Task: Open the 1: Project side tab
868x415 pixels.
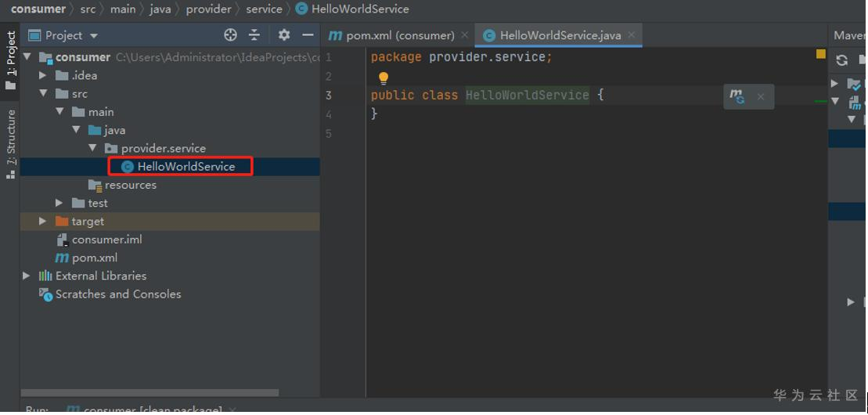Action: (10, 61)
